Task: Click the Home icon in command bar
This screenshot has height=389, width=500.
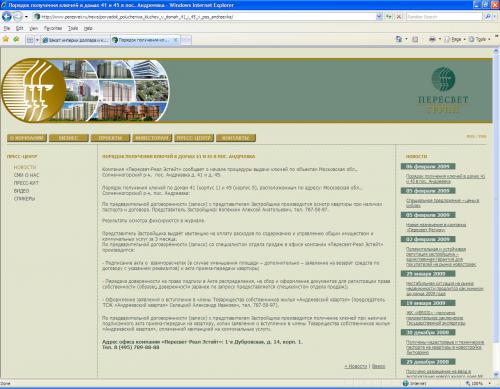Action: click(399, 39)
